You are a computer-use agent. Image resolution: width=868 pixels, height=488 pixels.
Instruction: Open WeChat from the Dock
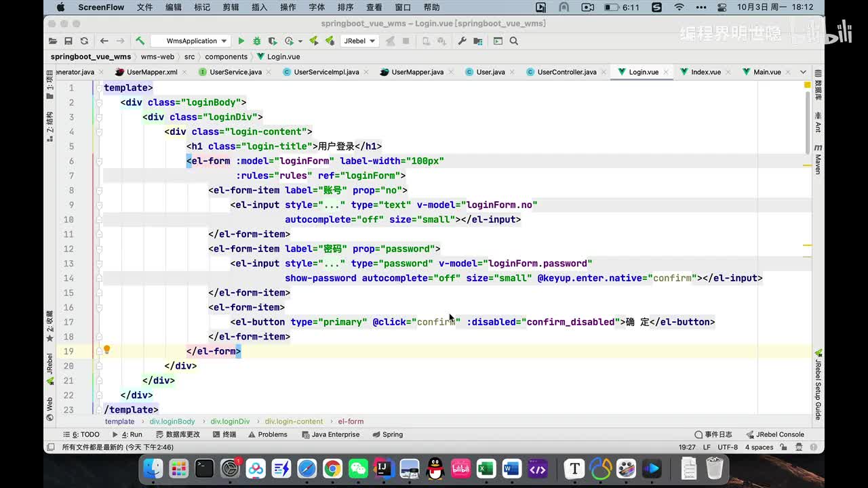358,468
